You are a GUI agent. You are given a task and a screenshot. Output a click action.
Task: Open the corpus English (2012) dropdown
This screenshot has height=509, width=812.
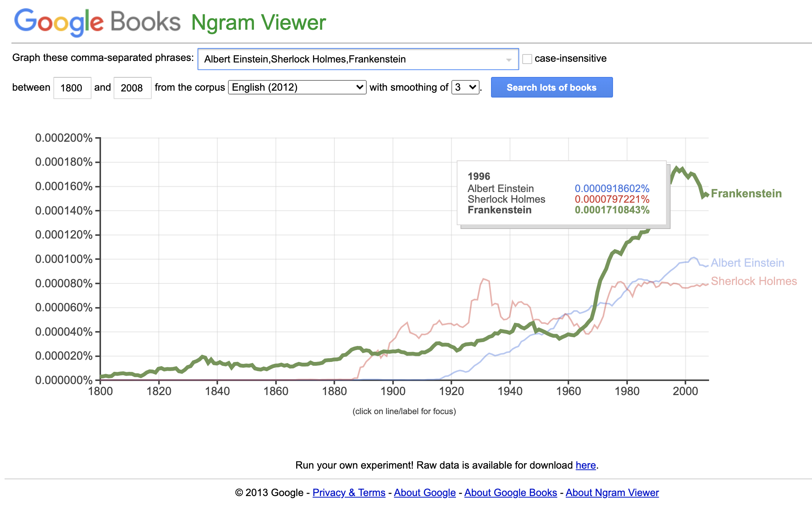(297, 87)
